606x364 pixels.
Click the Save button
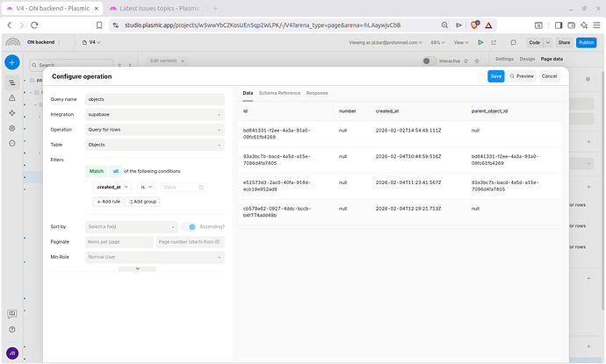coord(496,76)
